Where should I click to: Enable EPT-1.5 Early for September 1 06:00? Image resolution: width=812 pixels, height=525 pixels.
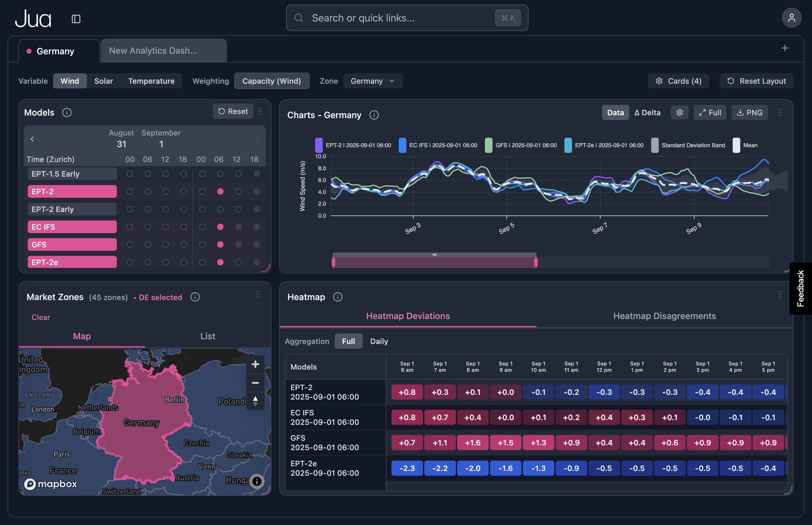(221, 173)
